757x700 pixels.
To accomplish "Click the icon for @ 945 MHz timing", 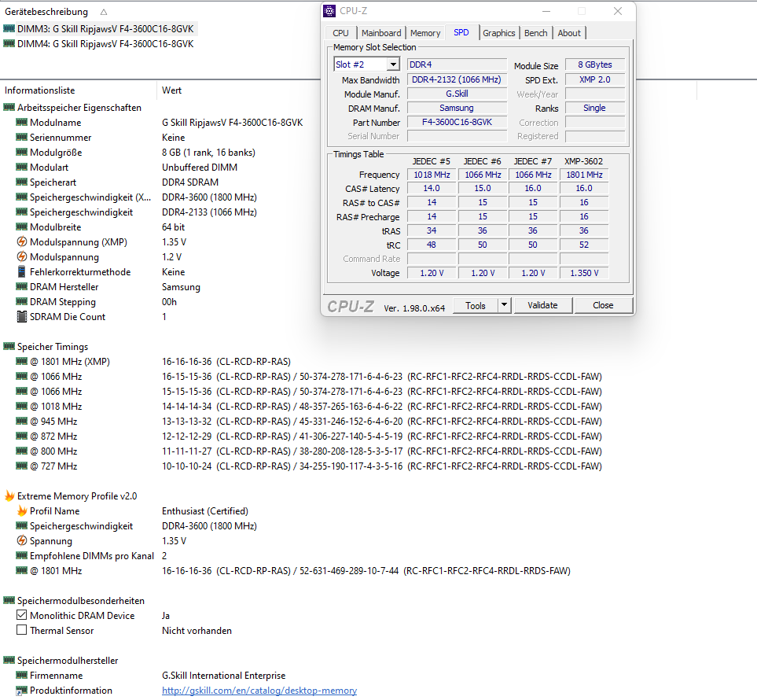I will pyautogui.click(x=21, y=422).
